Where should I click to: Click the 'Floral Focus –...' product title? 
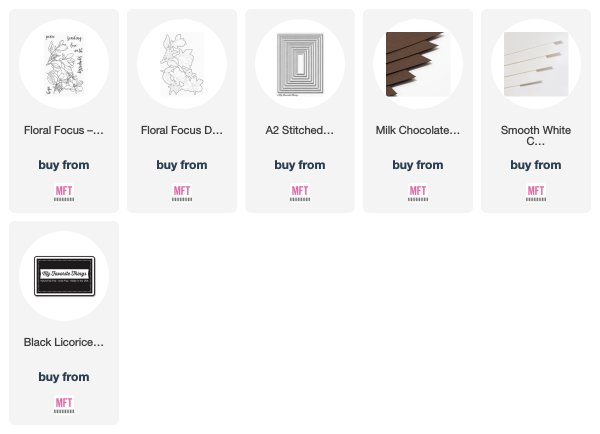pyautogui.click(x=64, y=131)
